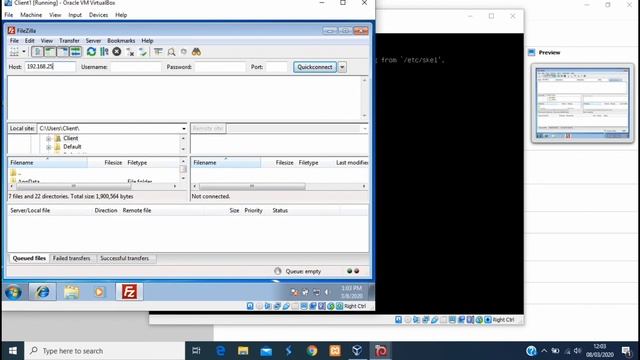Image resolution: width=640 pixels, height=360 pixels.
Task: Open VirtualBox Input menu
Action: [75, 15]
